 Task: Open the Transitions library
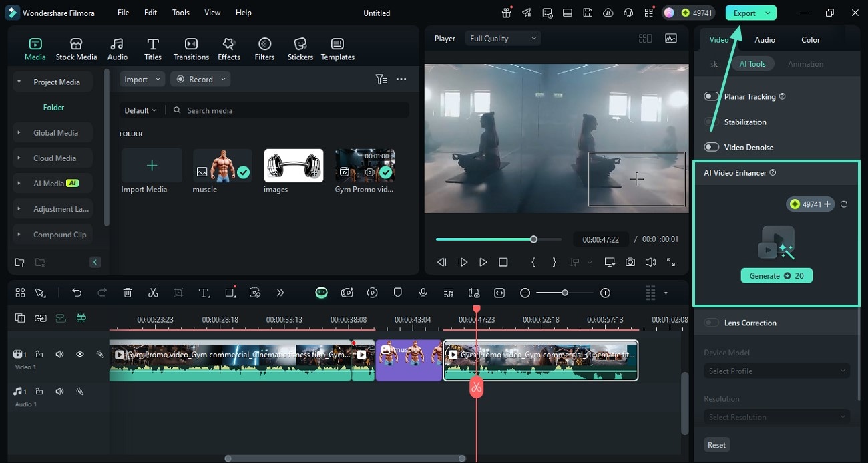click(191, 49)
